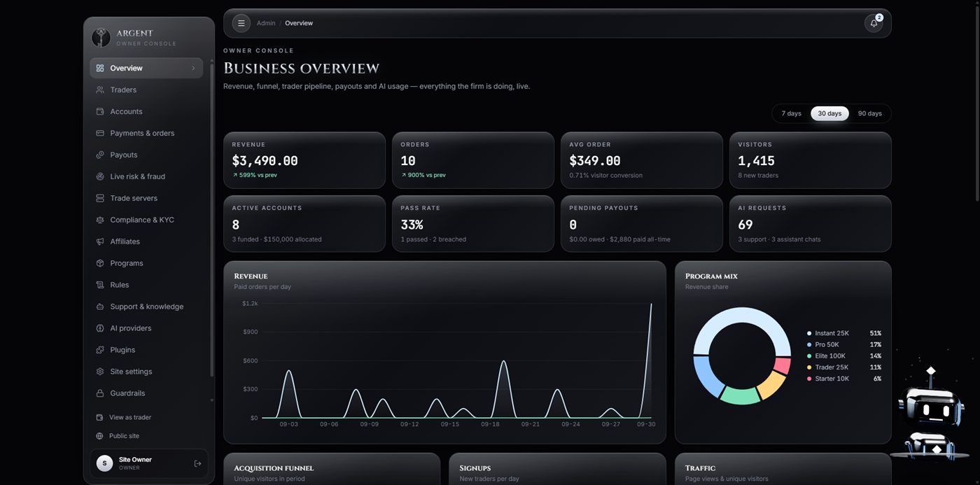
Task: Click the Traffic panel heading
Action: click(701, 468)
